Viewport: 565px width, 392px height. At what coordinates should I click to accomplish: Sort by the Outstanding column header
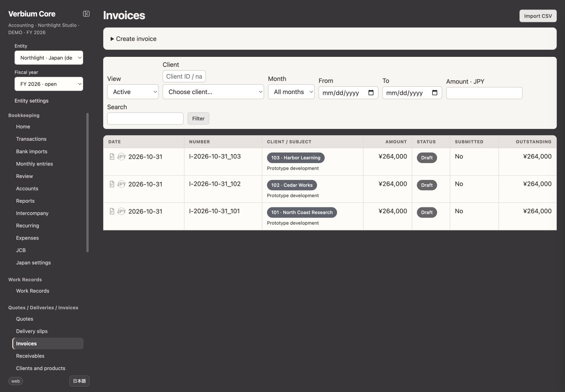coord(533,142)
